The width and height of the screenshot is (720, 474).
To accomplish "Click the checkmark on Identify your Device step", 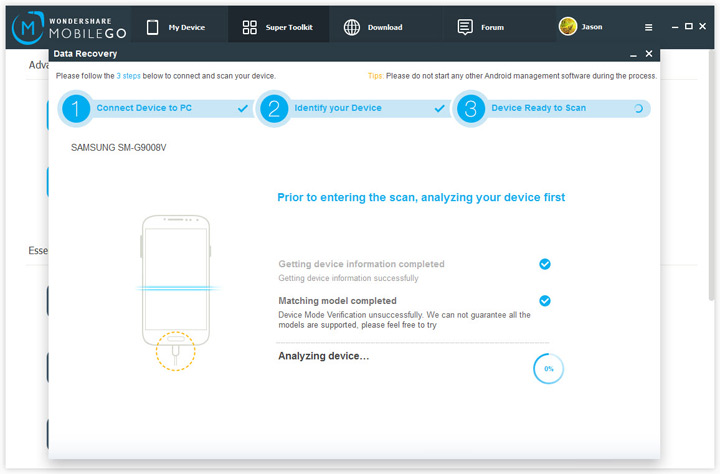I will (439, 108).
